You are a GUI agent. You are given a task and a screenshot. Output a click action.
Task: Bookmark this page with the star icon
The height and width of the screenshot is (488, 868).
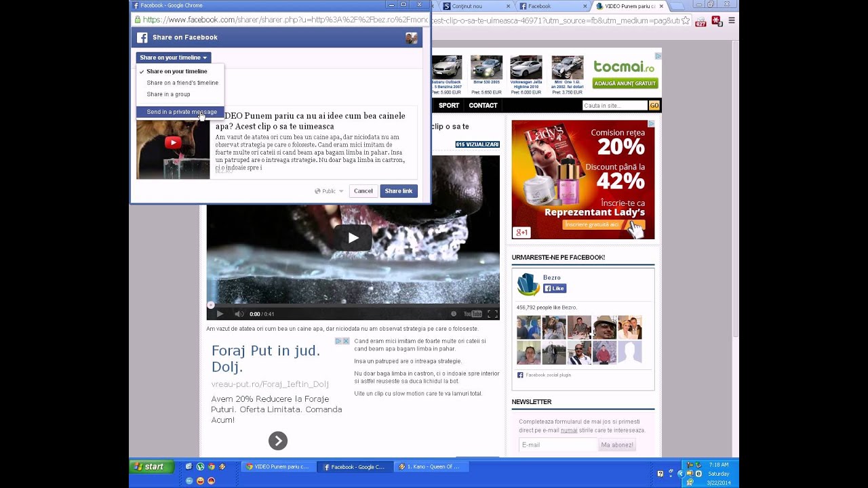click(x=687, y=21)
